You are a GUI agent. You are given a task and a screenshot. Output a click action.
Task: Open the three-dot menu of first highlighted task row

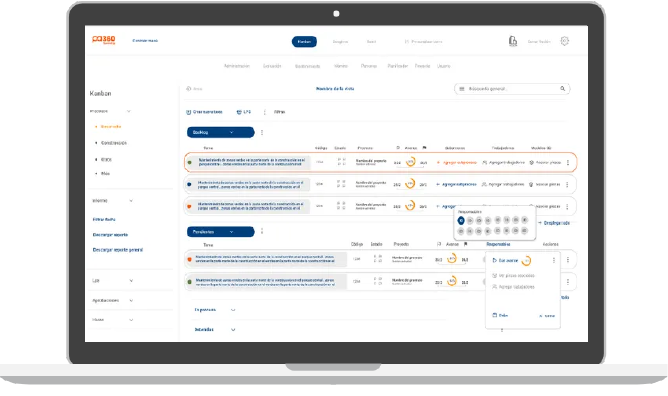(x=568, y=163)
